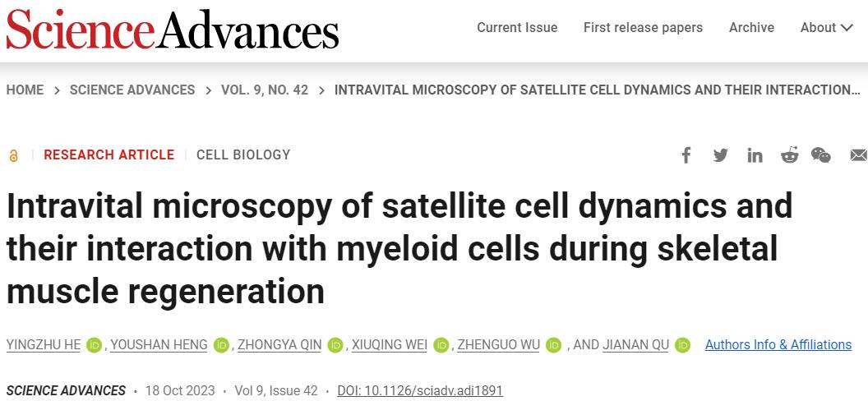Open the Current Issue menu item

pos(517,28)
